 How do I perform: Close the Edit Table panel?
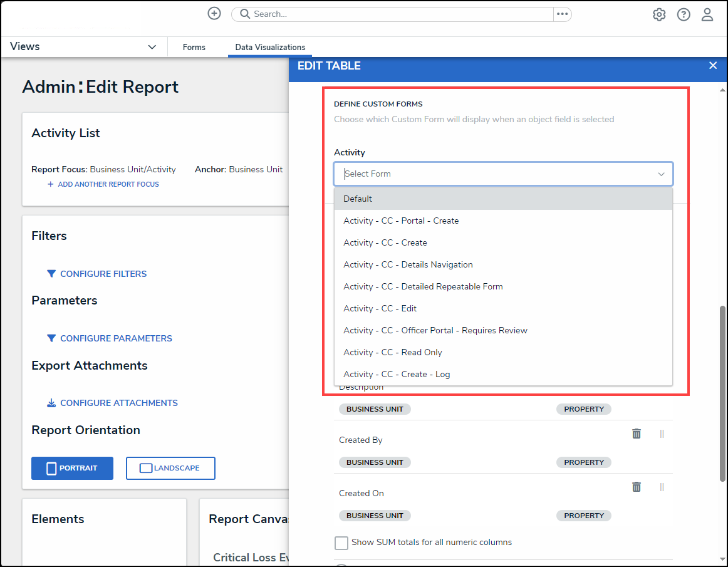(x=712, y=66)
